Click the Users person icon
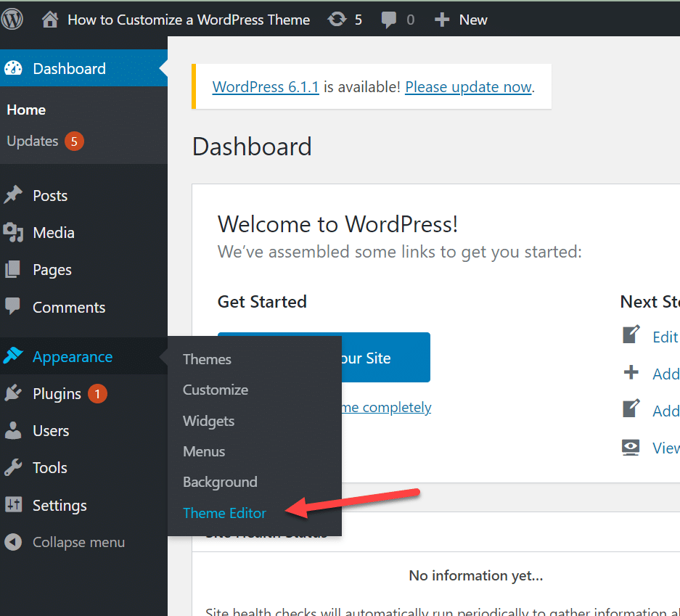 point(13,430)
